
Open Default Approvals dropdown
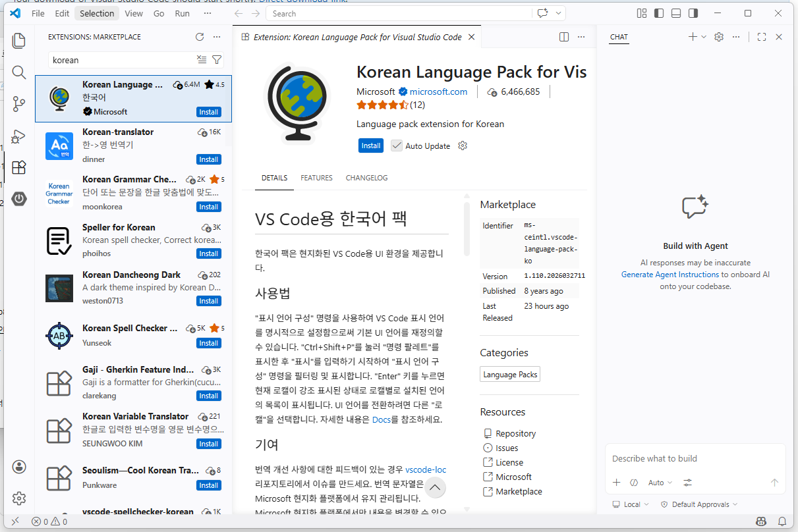pyautogui.click(x=698, y=504)
